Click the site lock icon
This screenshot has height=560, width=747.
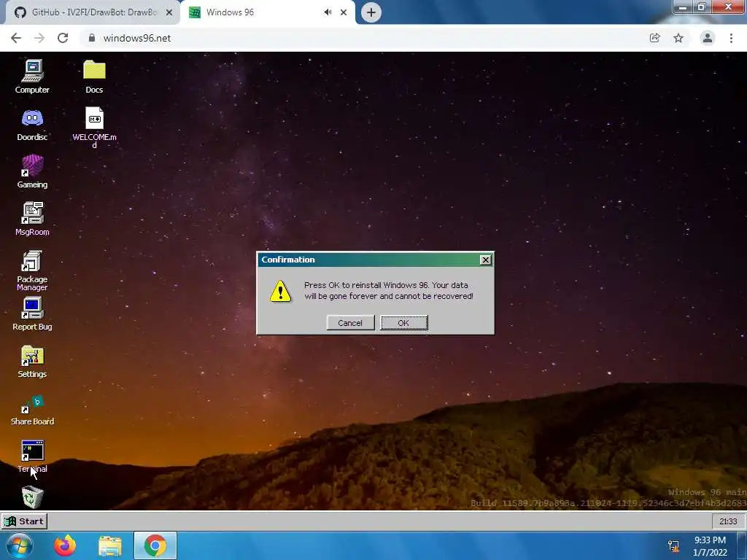[92, 38]
